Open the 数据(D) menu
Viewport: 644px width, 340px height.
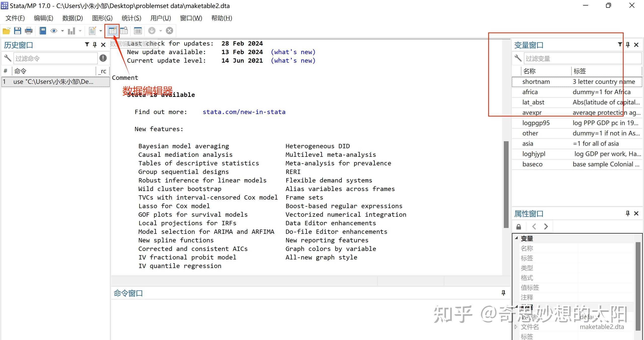72,18
